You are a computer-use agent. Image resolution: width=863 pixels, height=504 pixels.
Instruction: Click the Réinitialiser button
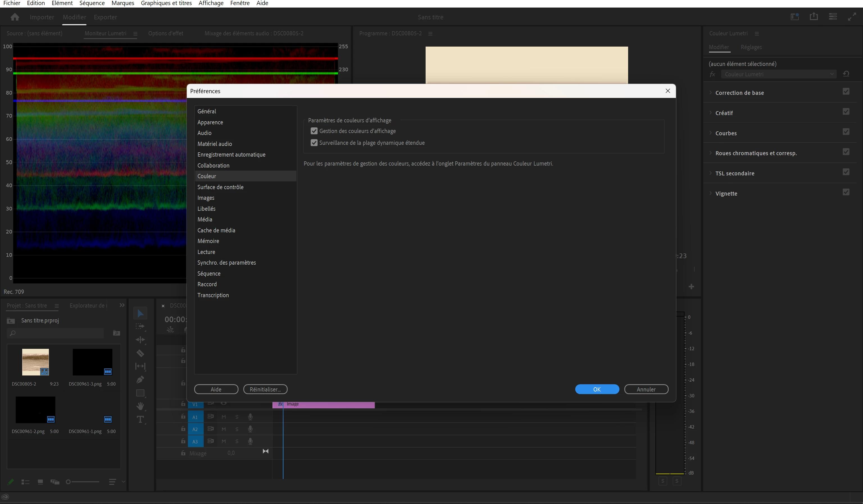(265, 390)
